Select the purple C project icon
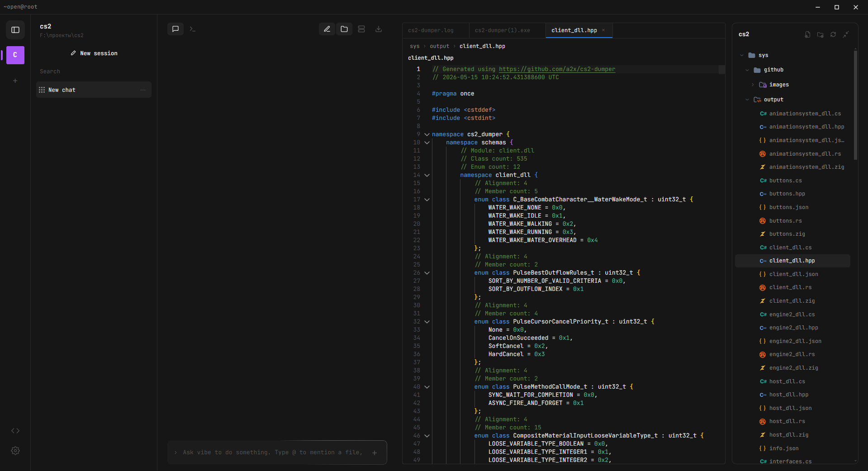The height and width of the screenshot is (471, 868). [x=15, y=55]
